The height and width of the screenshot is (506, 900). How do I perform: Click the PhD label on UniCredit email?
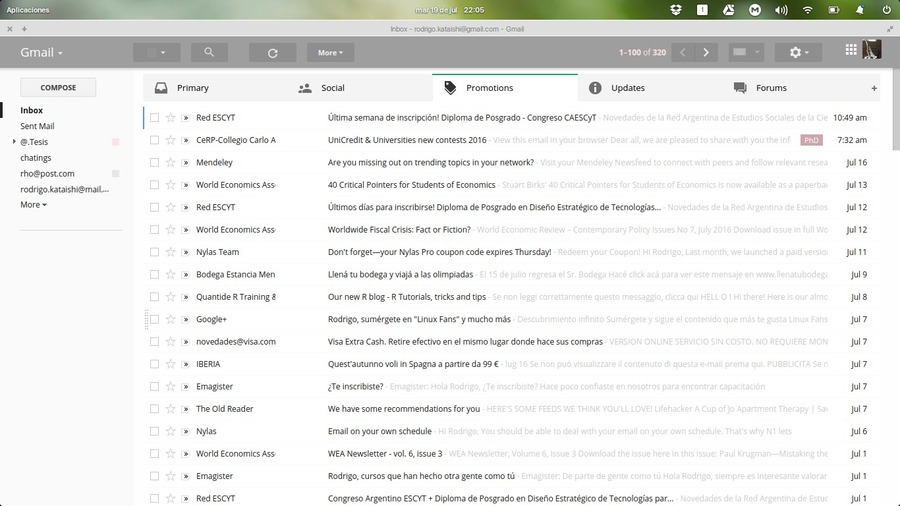(811, 140)
